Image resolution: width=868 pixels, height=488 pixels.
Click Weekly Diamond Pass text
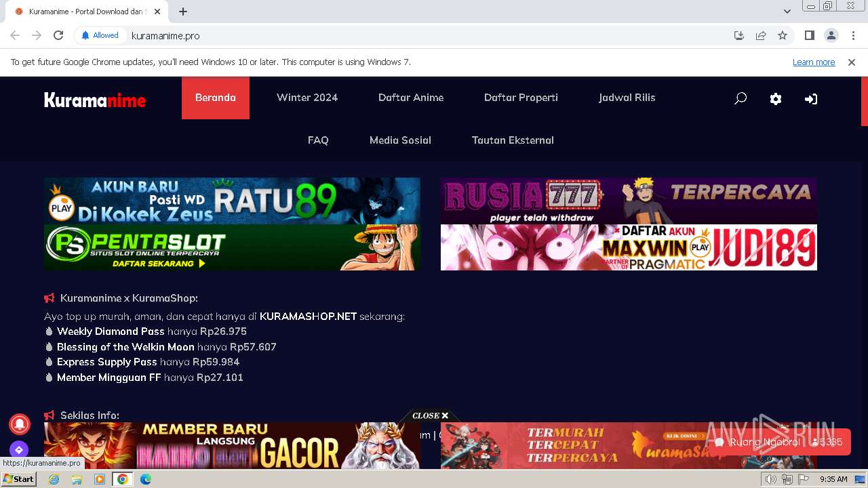tap(111, 331)
